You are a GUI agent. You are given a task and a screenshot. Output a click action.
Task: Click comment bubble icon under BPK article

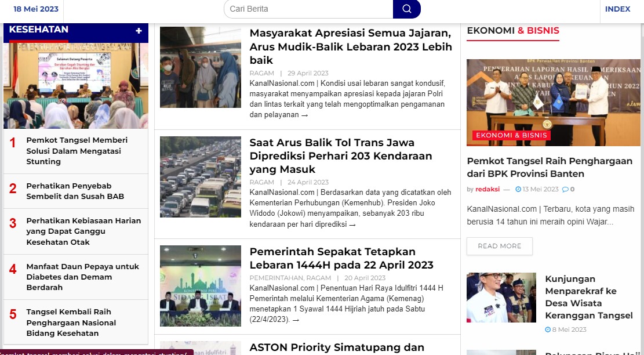tap(566, 190)
